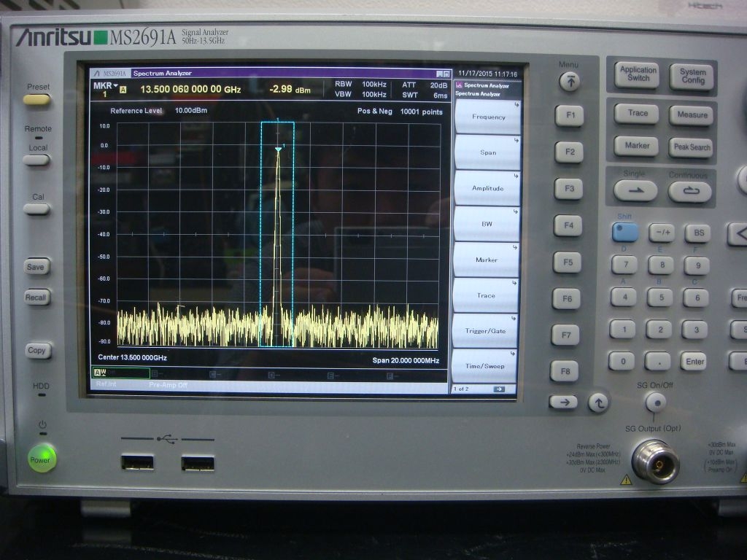
Task: Push the F3 function key
Action: [569, 189]
